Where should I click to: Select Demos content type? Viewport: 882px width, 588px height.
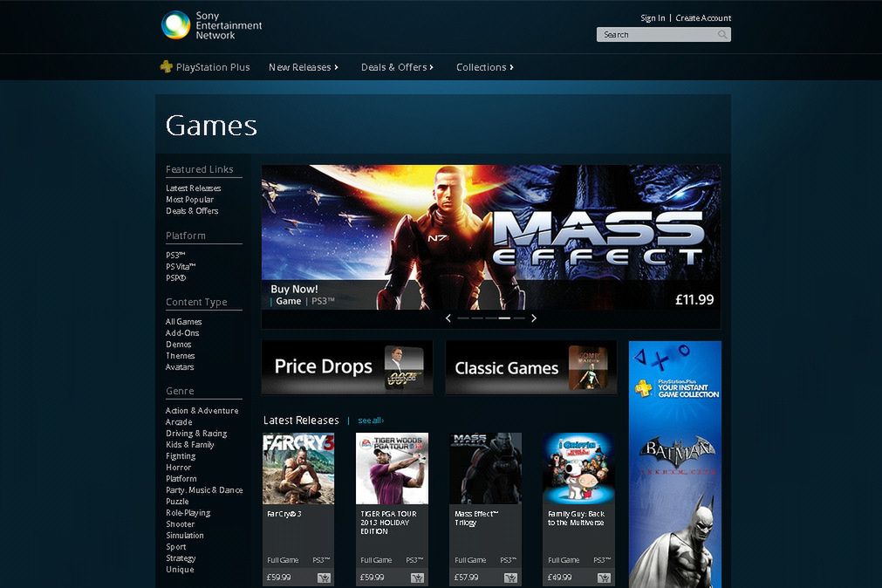click(178, 344)
